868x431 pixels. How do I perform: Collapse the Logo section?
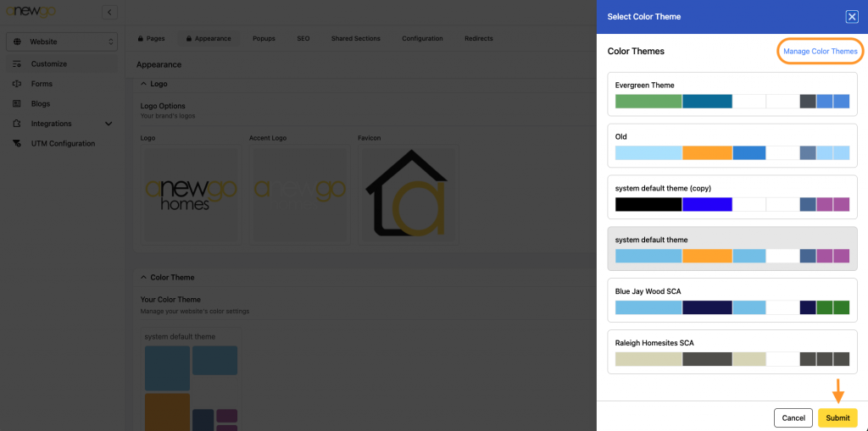click(x=142, y=85)
